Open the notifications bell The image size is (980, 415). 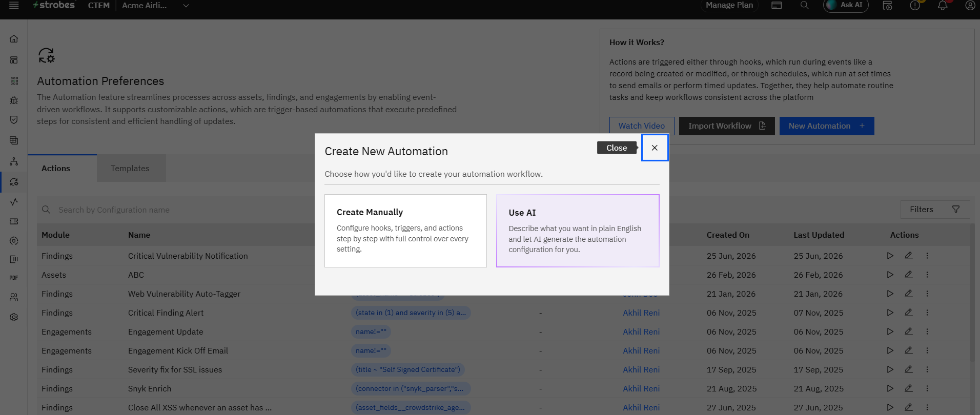pyautogui.click(x=942, y=5)
